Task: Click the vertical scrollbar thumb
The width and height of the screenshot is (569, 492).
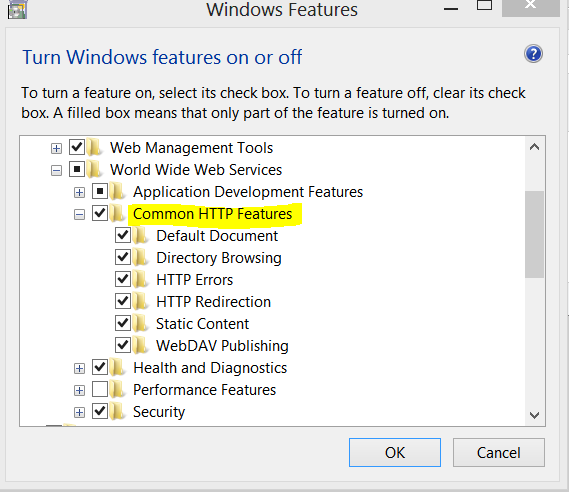Action: pos(534,234)
